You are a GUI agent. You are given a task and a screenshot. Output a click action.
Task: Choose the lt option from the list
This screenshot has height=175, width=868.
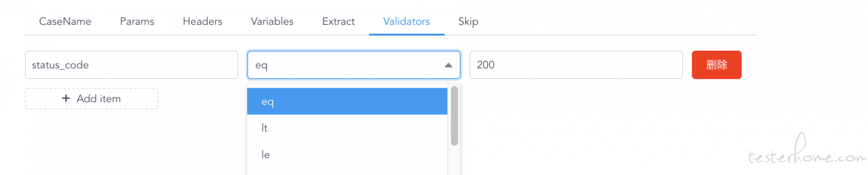click(x=347, y=128)
